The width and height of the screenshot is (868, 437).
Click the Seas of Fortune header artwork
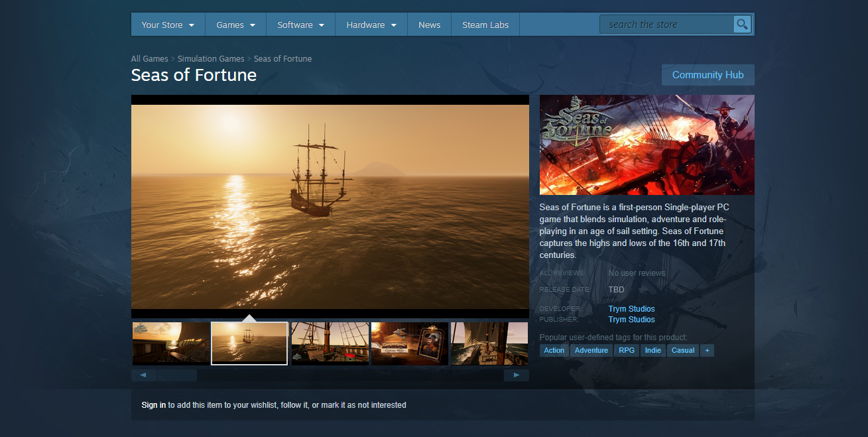647,145
